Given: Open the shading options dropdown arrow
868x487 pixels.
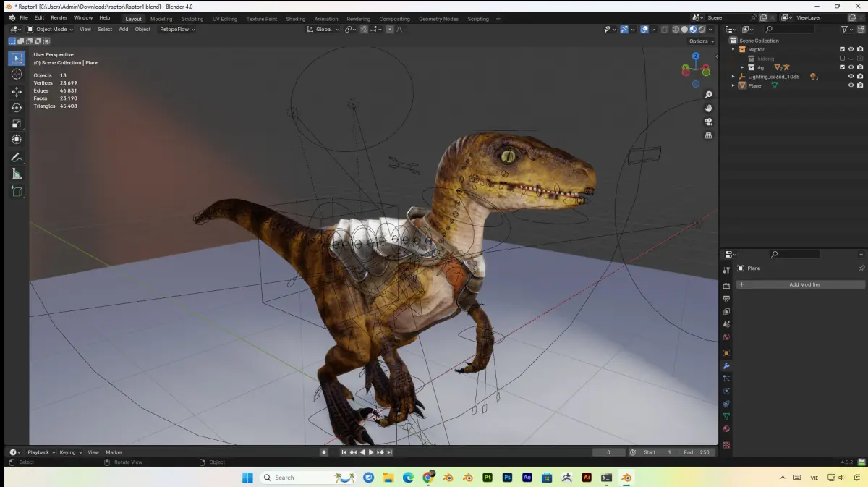Looking at the screenshot, I should click(711, 30).
